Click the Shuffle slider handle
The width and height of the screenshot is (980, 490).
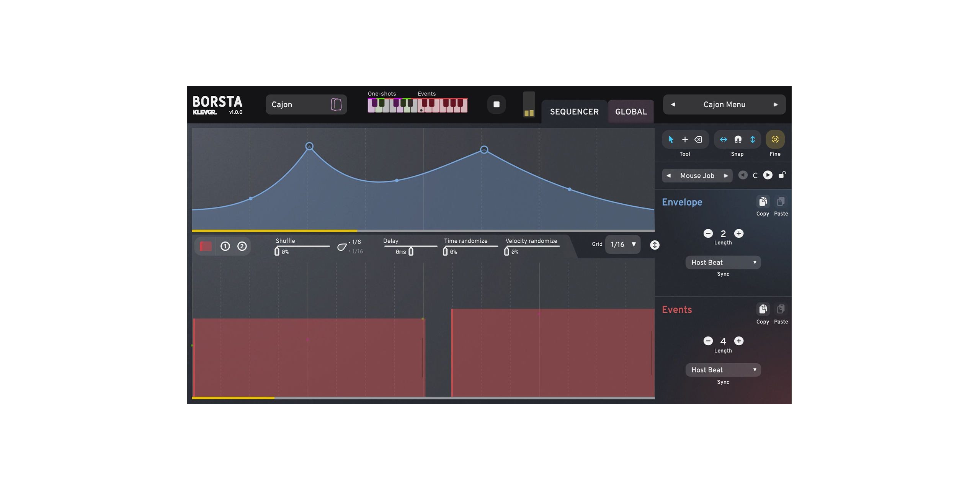pyautogui.click(x=277, y=252)
